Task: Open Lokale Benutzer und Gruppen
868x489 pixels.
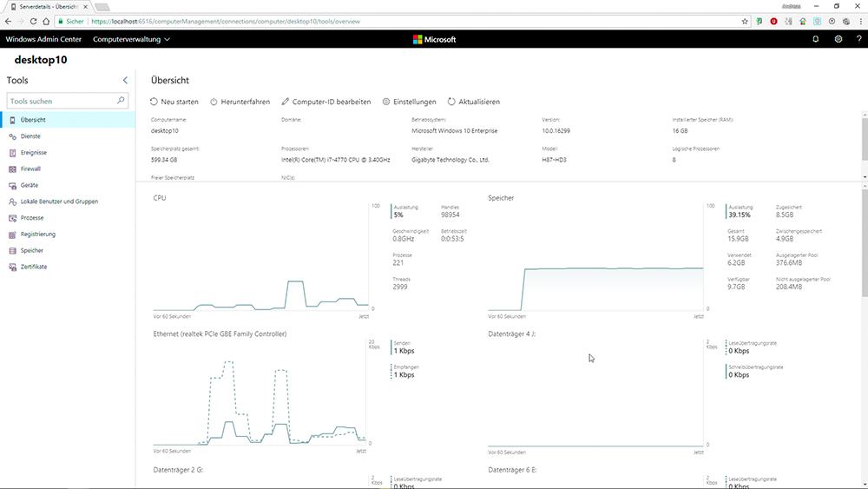Action: click(x=59, y=202)
